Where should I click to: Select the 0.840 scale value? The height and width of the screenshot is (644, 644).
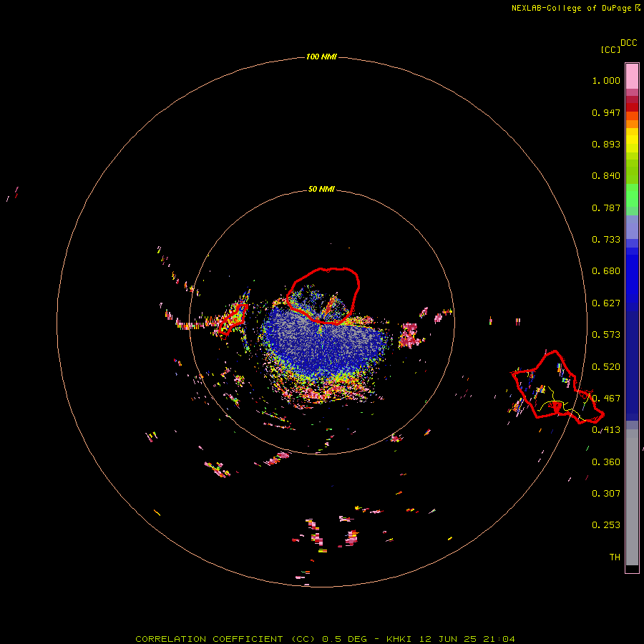pyautogui.click(x=606, y=176)
